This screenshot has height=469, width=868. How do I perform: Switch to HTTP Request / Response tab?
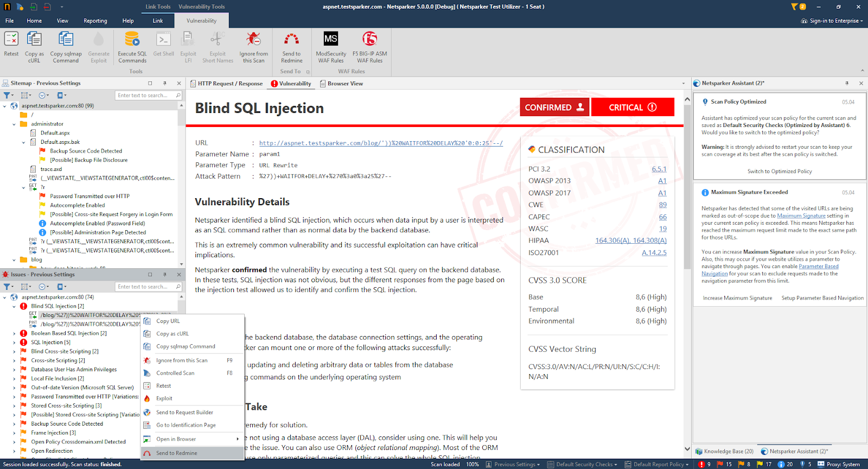tap(226, 84)
